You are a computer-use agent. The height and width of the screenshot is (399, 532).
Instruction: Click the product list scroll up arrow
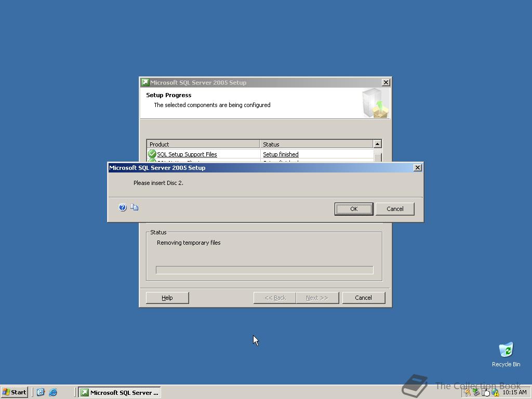pos(377,144)
